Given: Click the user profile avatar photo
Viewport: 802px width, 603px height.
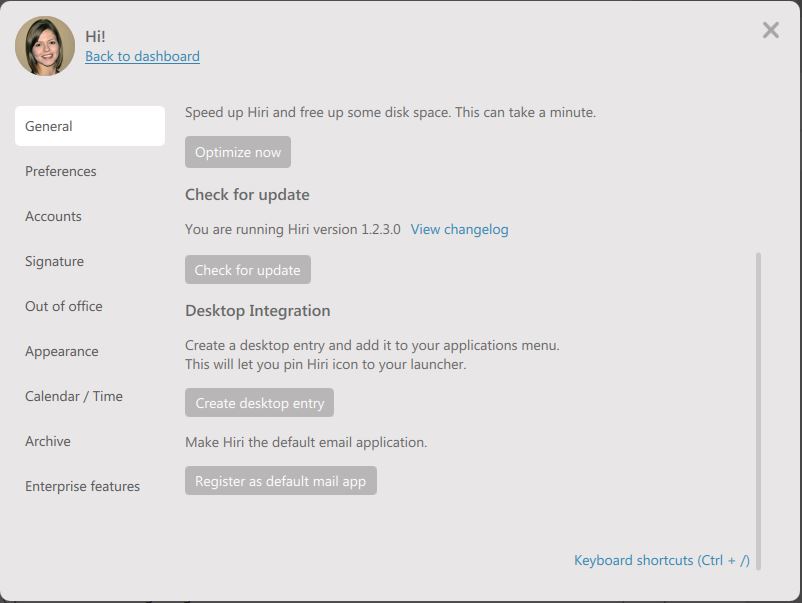Looking at the screenshot, I should click(x=45, y=46).
